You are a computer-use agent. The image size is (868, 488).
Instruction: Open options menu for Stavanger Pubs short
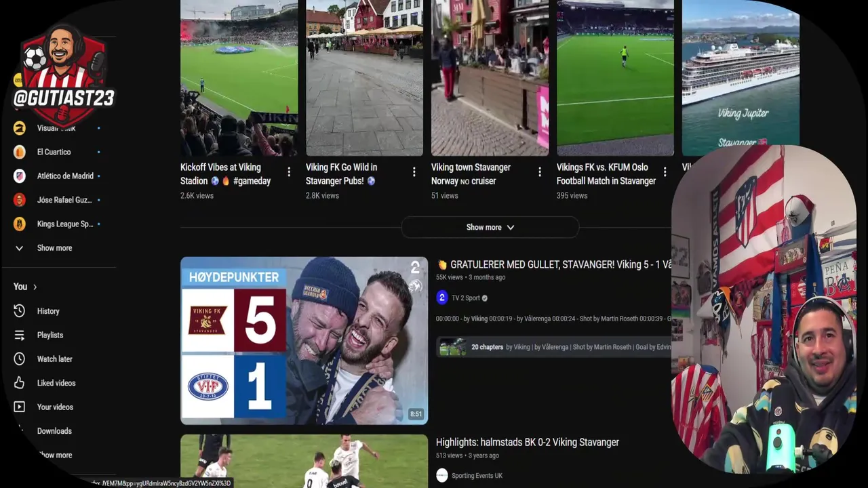tap(414, 172)
